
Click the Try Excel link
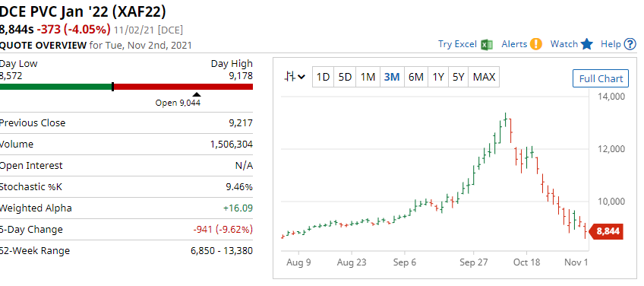[x=457, y=44]
